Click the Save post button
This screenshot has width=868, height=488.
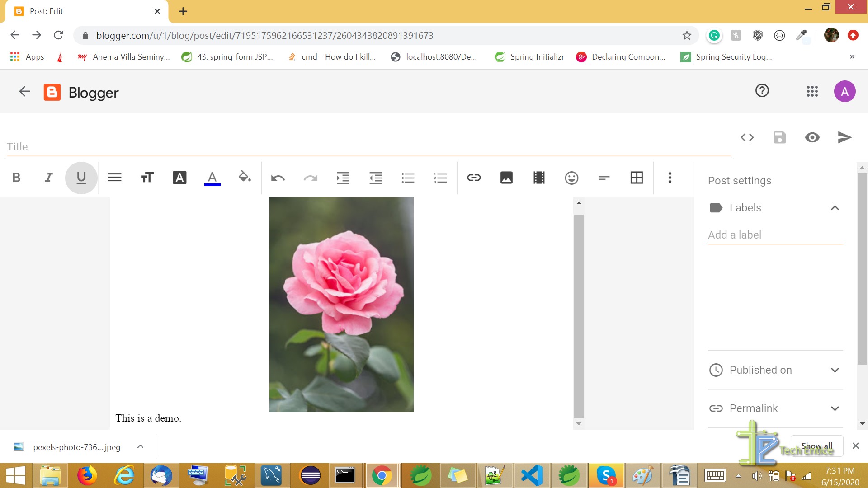(780, 138)
